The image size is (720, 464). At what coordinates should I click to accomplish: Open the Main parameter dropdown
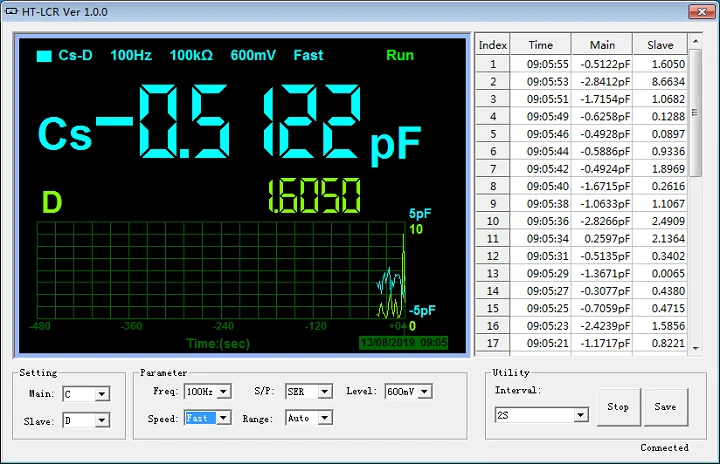[101, 394]
